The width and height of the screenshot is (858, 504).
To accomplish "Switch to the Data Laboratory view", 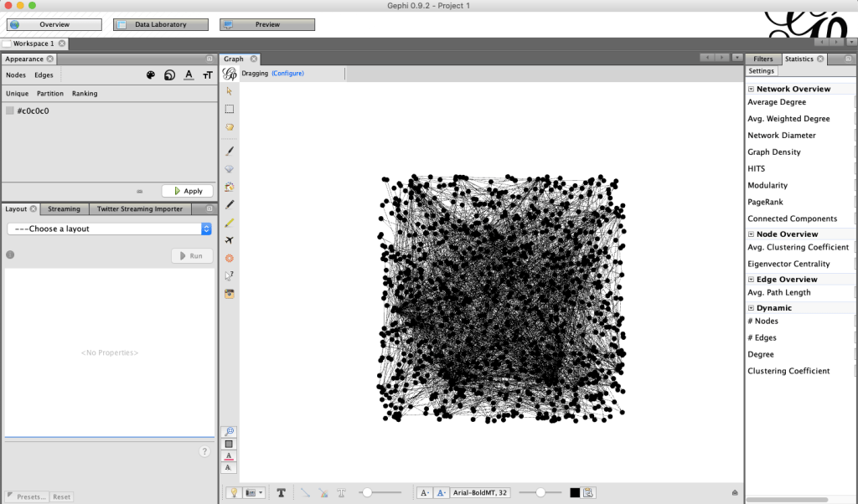I will [160, 24].
